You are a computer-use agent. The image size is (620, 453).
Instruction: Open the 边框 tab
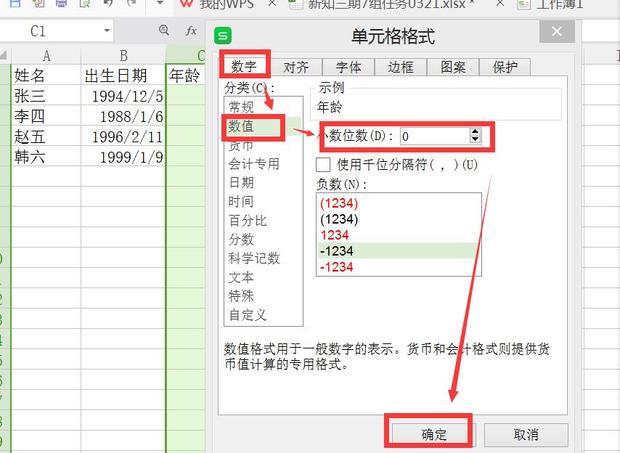pyautogui.click(x=400, y=68)
